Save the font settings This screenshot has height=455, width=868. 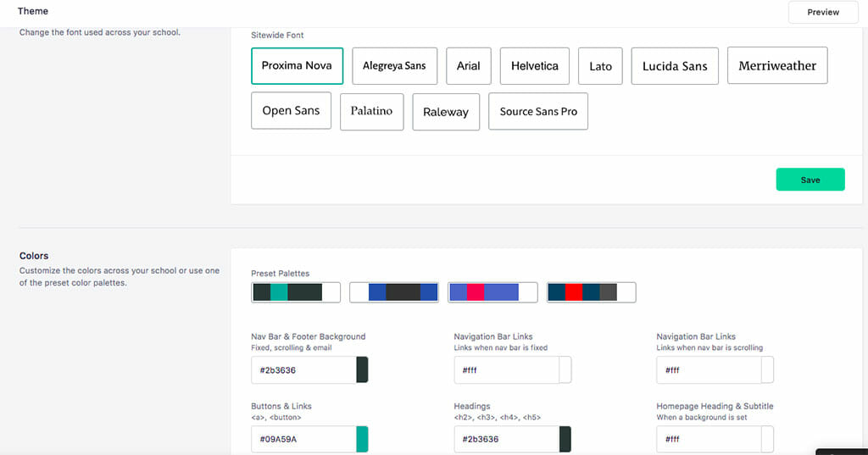810,180
